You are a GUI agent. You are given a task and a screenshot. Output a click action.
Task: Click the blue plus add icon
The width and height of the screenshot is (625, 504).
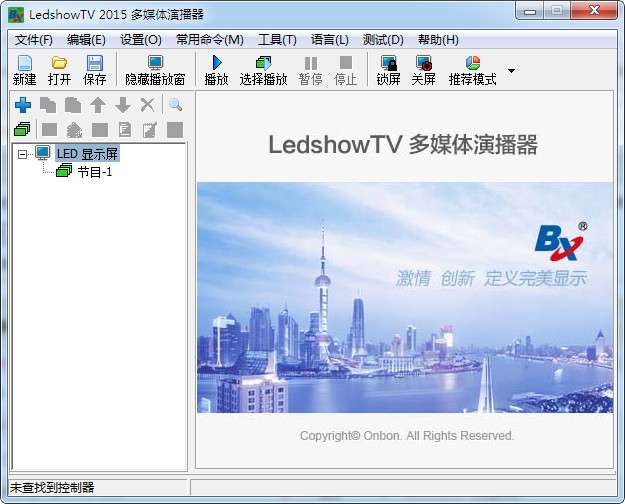pos(23,105)
